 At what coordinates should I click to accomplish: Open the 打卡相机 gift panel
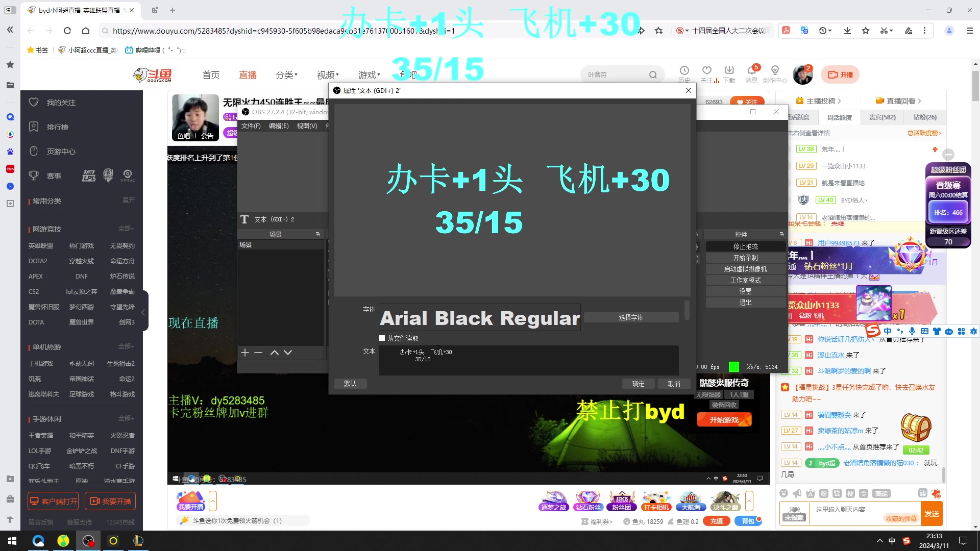coord(656,501)
